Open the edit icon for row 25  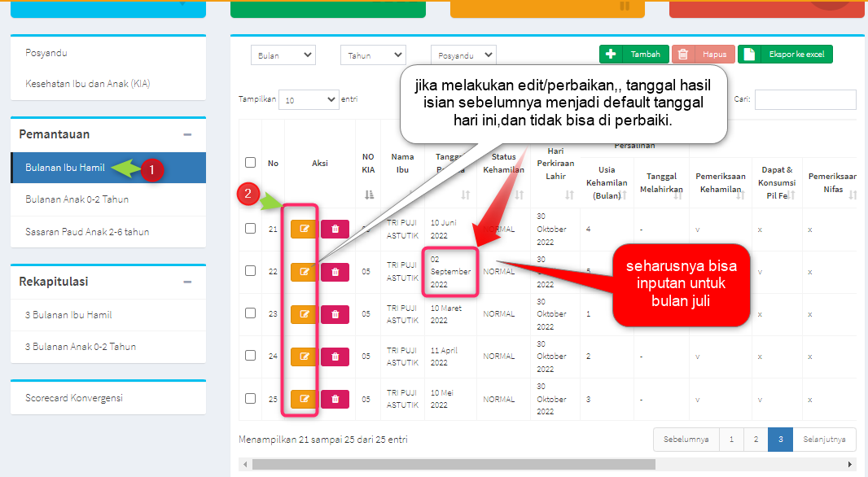coord(303,398)
